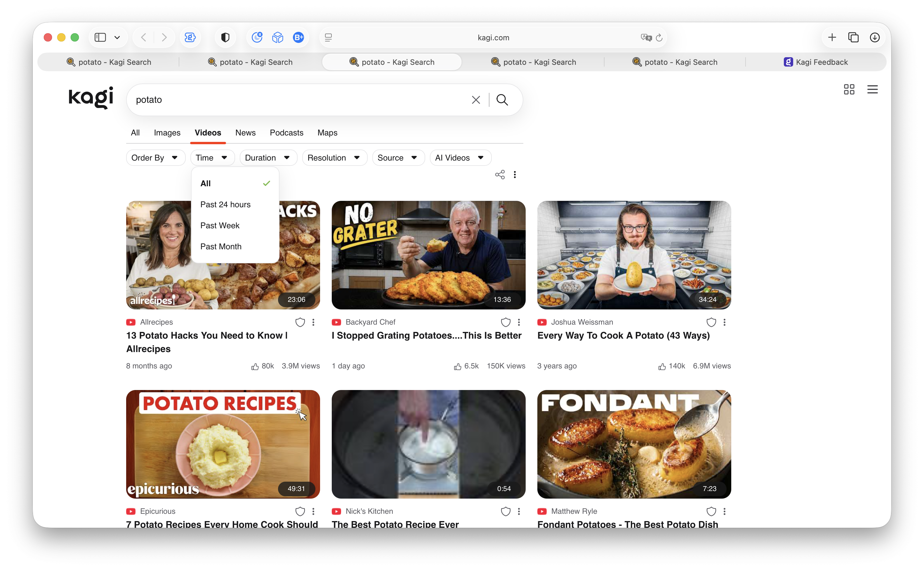
Task: Reload the kagi.com page
Action: click(x=659, y=37)
